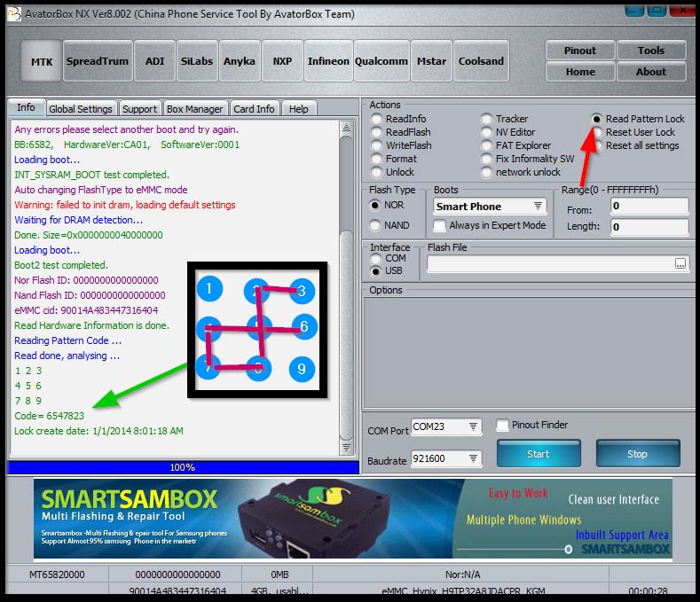Click the Tools button
The image size is (700, 602).
pos(651,51)
